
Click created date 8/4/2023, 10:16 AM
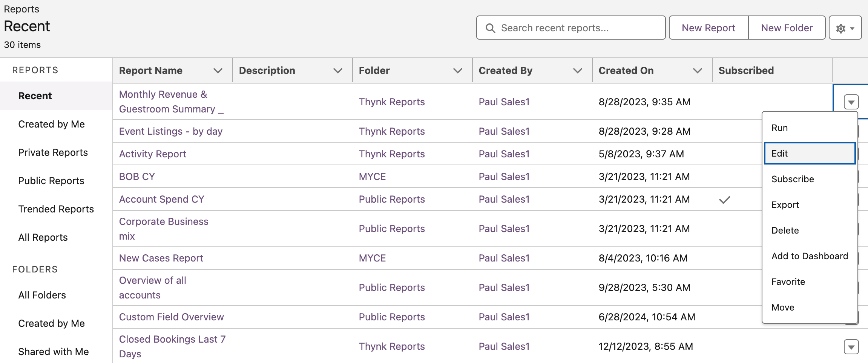tap(643, 258)
